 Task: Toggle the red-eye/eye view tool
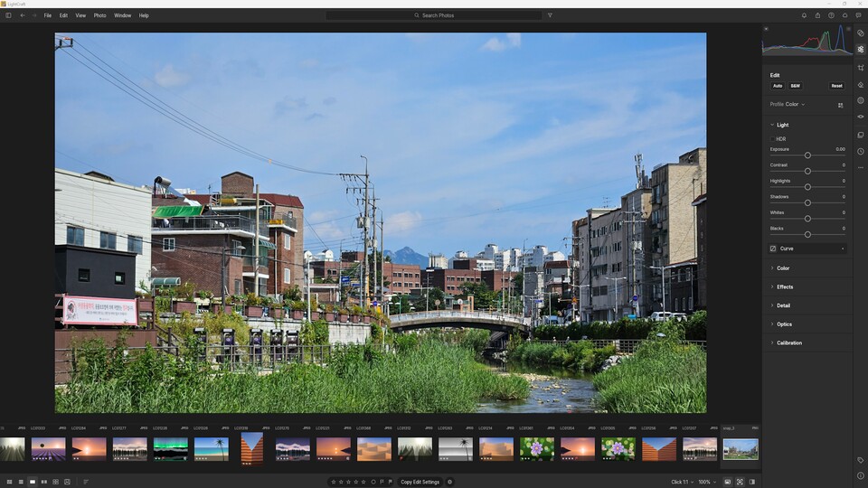(860, 117)
